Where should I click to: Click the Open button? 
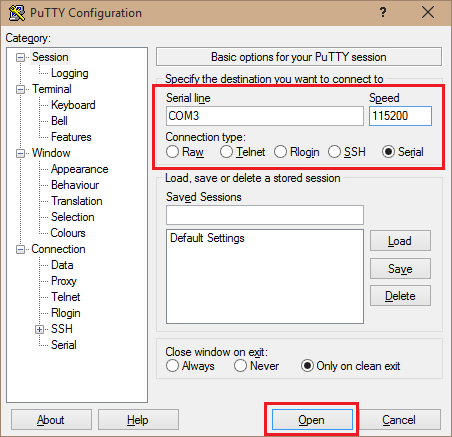[x=312, y=420]
